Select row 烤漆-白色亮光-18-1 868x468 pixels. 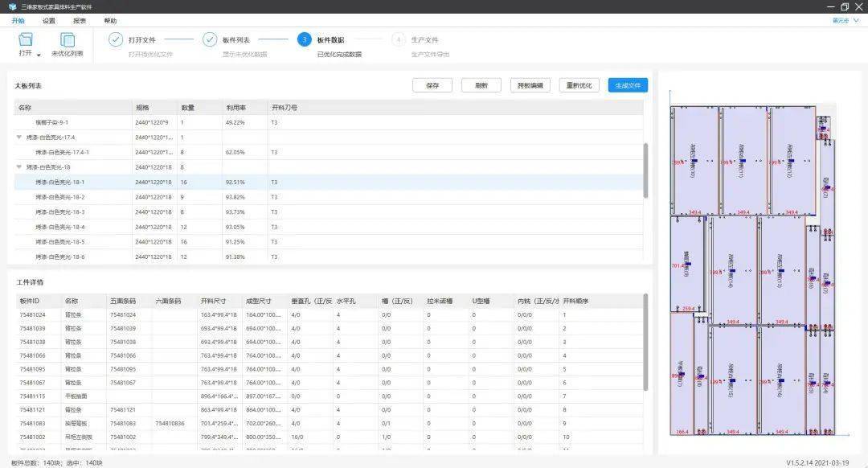329,183
